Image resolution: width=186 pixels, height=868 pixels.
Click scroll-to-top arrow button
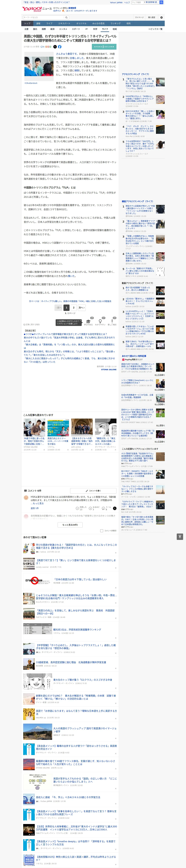click(x=180, y=536)
